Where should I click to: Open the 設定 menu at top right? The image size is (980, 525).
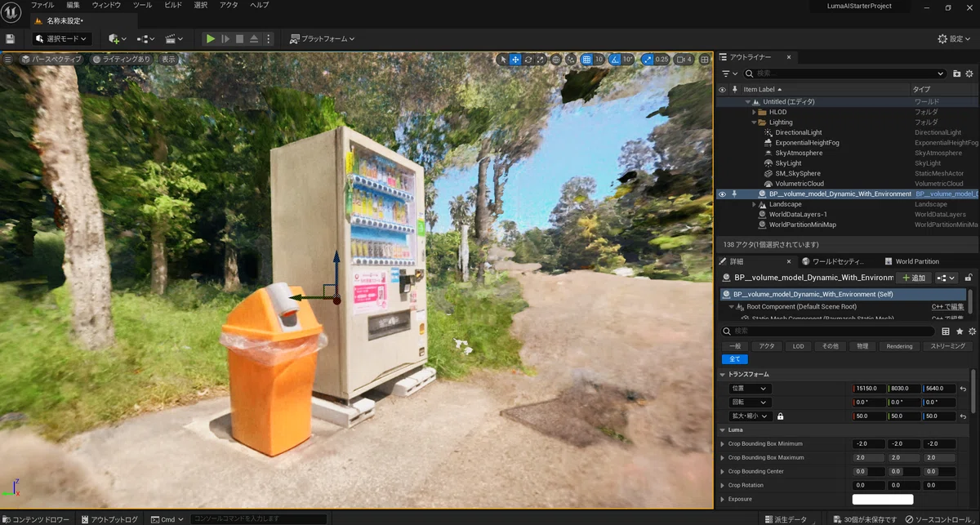click(955, 38)
